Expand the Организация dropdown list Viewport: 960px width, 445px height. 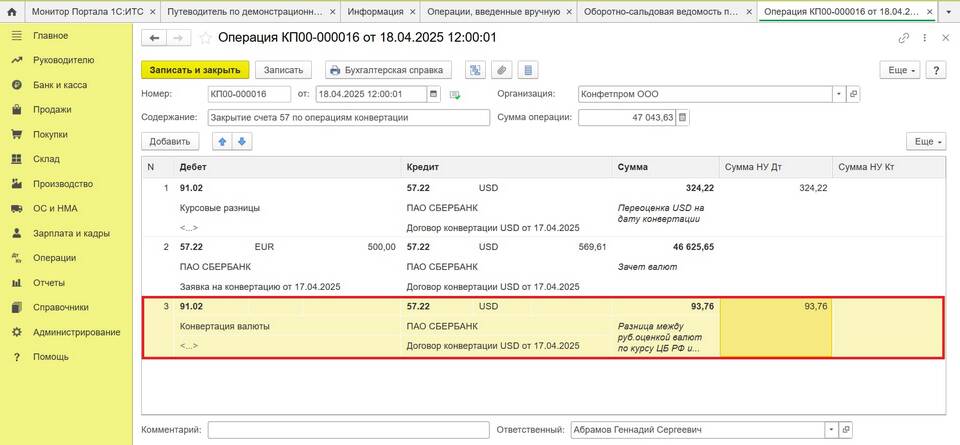838,94
